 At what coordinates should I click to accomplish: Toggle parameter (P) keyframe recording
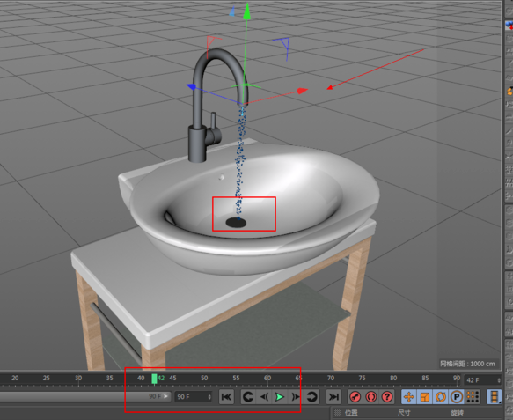(457, 397)
